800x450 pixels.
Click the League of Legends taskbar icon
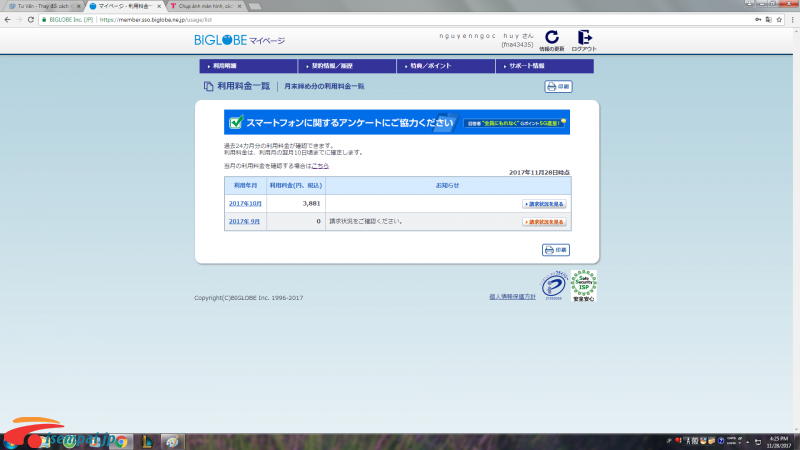pos(147,442)
